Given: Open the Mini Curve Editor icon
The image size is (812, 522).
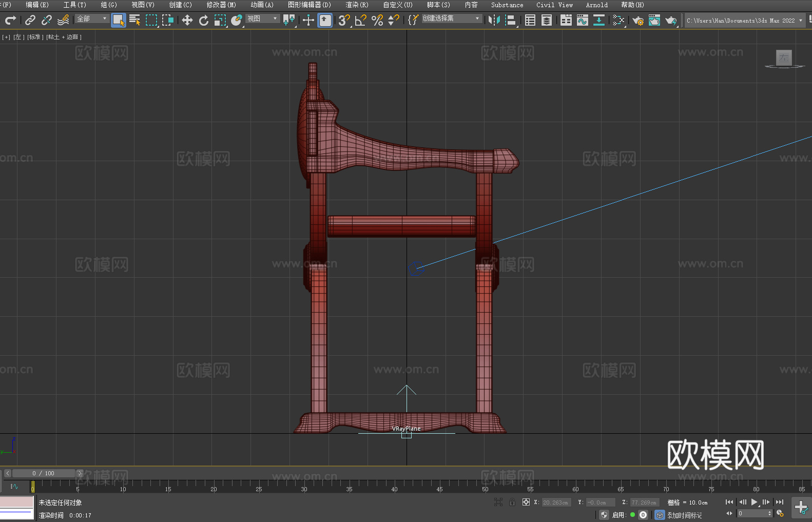Looking at the screenshot, I should (x=14, y=486).
